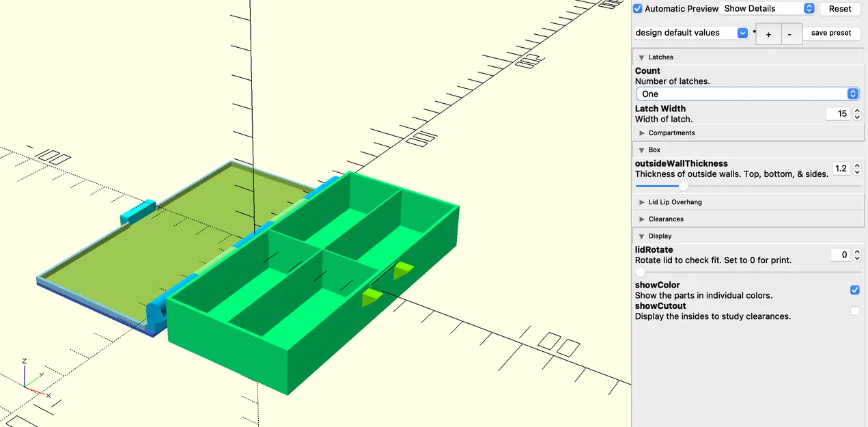Collapse the Display section triangle

click(641, 236)
